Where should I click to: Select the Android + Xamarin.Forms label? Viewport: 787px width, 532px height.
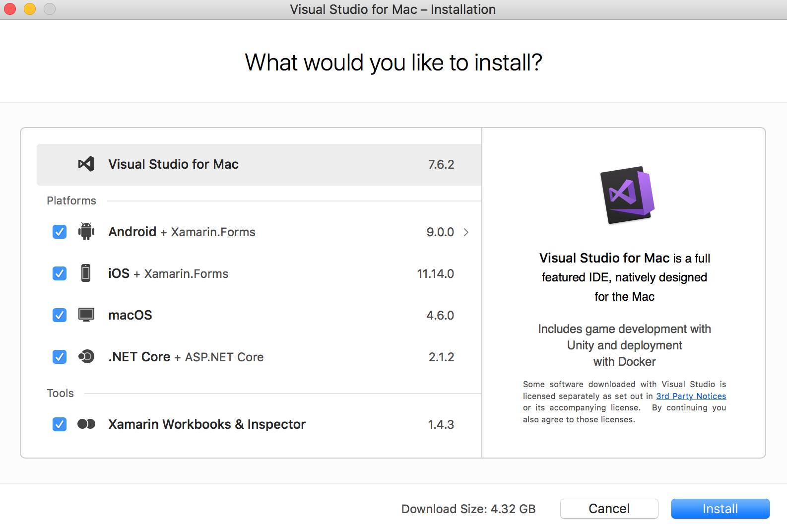coord(182,232)
